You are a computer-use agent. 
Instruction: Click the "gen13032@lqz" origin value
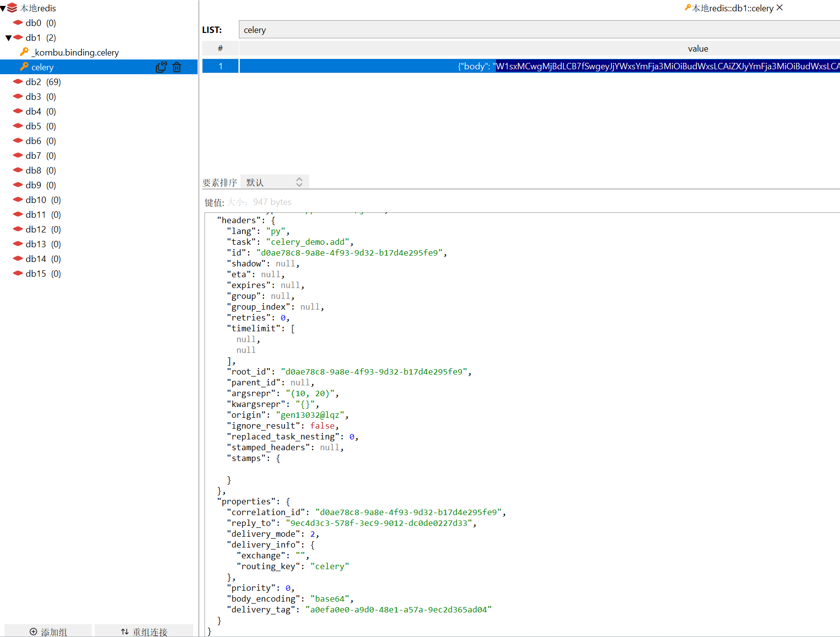tap(310, 415)
